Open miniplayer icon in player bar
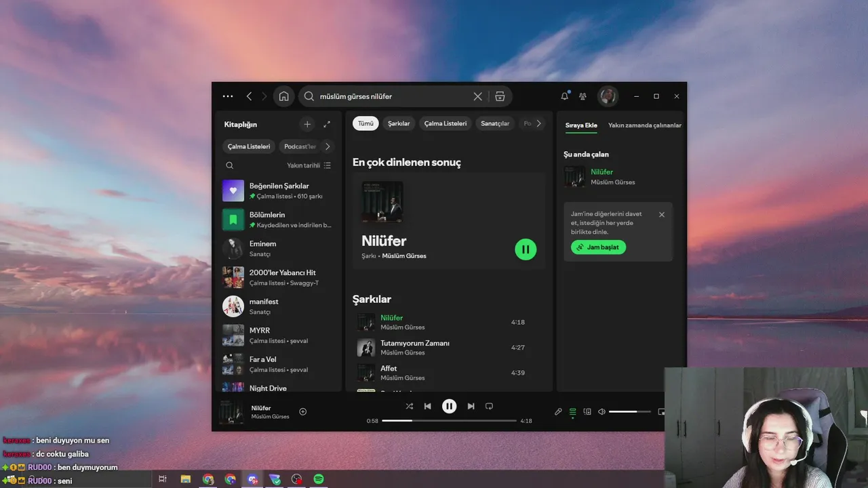The image size is (868, 488). 661,411
